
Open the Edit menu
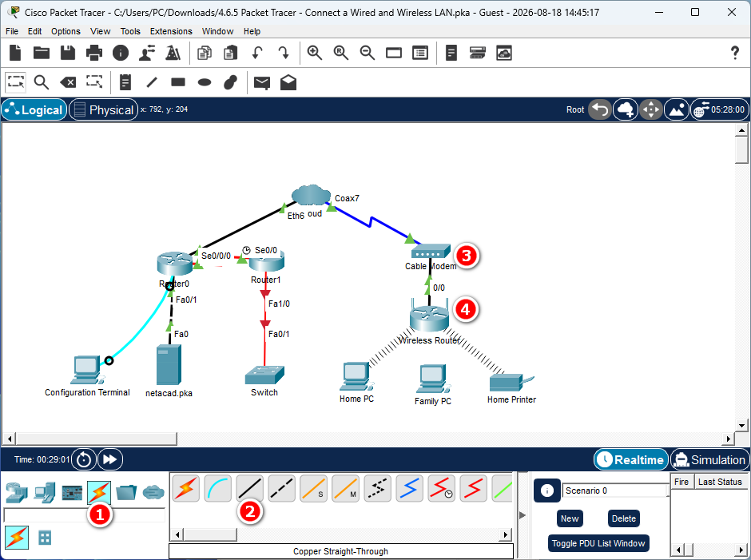coord(34,31)
